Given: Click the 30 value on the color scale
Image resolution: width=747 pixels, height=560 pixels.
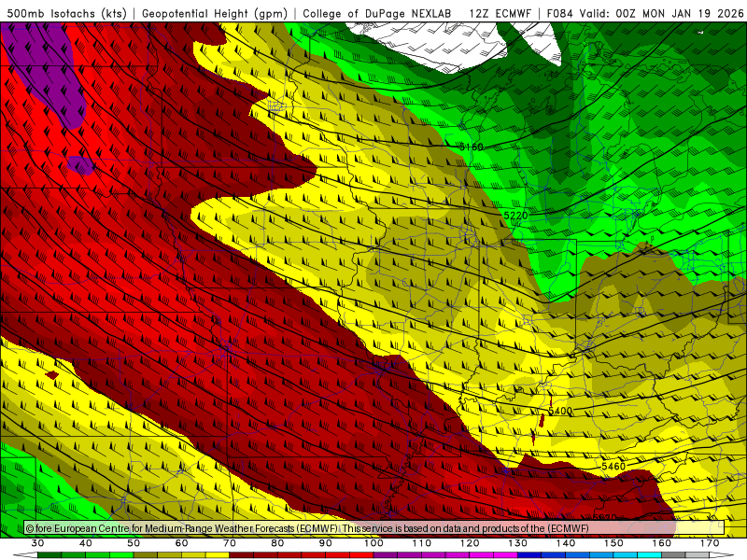Looking at the screenshot, I should (x=37, y=543).
